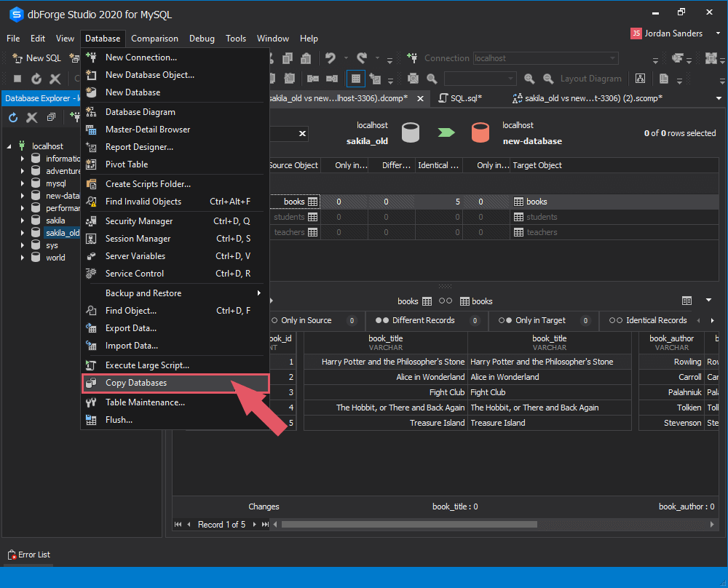Screen dimensions: 728x588
Task: Expand the sakila database in the explorer tree
Action: coord(22,220)
